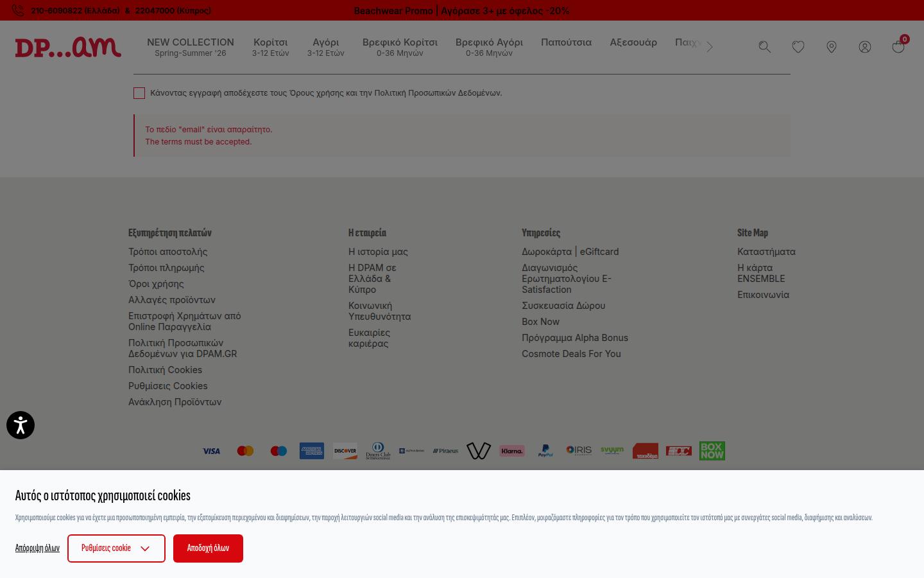Click the svuum logo
The height and width of the screenshot is (578, 924).
[612, 450]
